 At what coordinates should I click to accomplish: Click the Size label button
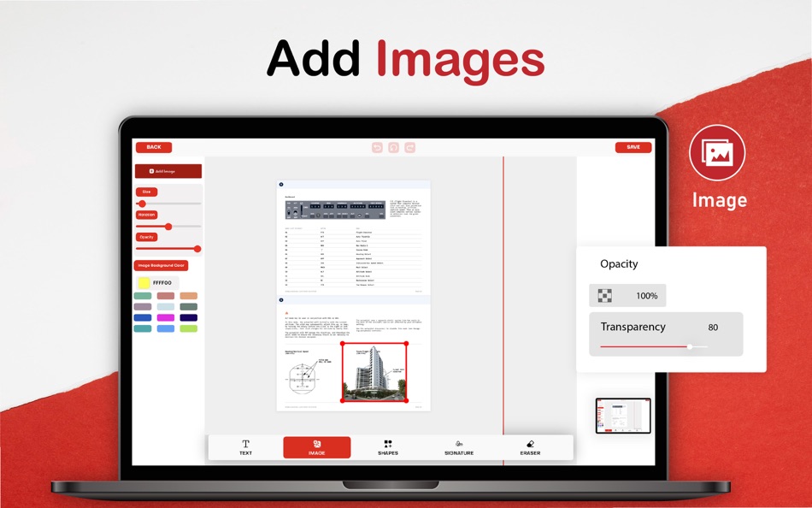(146, 192)
